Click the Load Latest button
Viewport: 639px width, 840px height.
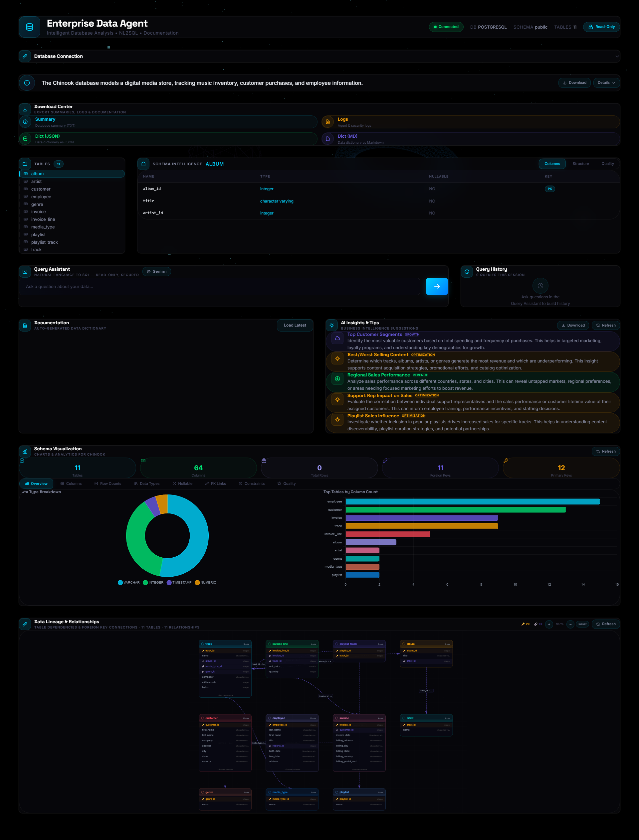(x=295, y=325)
